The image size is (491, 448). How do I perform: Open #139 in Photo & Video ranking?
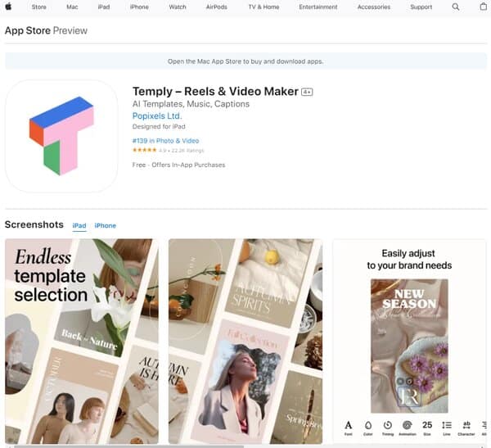165,141
